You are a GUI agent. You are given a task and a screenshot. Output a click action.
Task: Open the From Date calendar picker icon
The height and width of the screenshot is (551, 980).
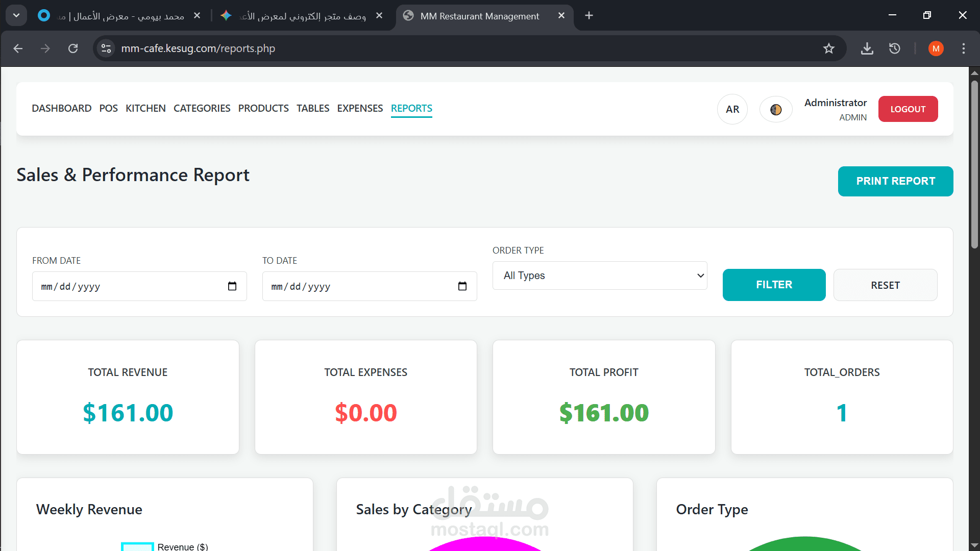[x=232, y=286]
